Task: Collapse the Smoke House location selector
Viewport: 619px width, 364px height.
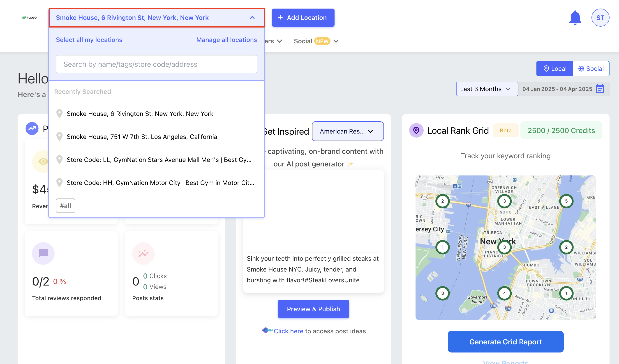Action: [x=157, y=18]
